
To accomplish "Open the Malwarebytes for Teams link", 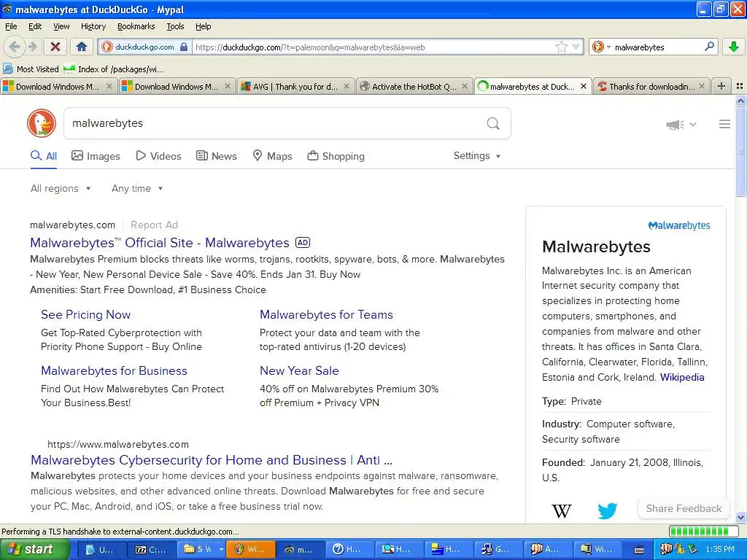I will [326, 315].
